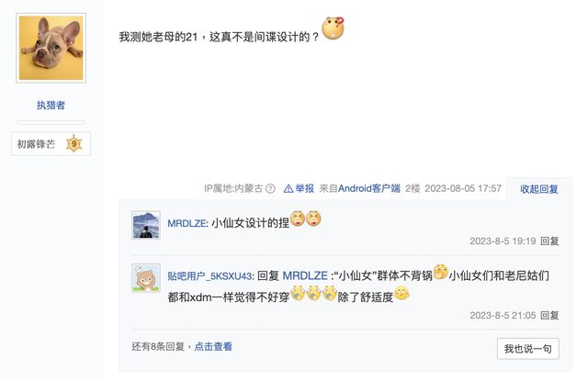This screenshot has width=588, height=381.
Task: Open the 执猎者 username link
Action: (x=51, y=106)
